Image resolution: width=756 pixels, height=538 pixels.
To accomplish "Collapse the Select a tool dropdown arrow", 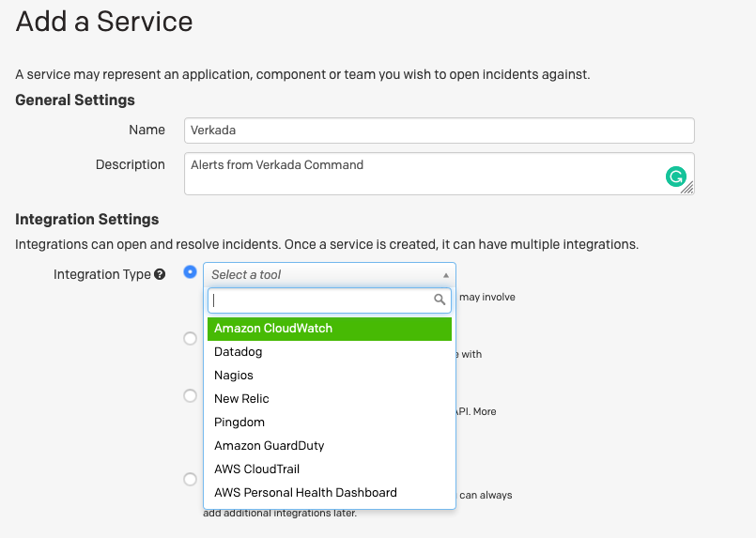I will [446, 275].
